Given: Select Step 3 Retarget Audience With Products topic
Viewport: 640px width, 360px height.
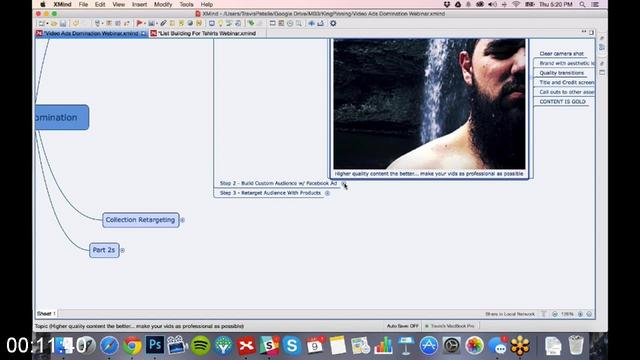Looking at the screenshot, I should tap(270, 193).
